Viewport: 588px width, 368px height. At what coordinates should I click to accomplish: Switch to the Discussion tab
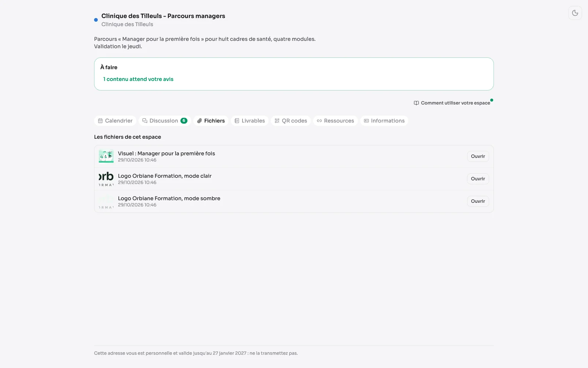coord(165,121)
